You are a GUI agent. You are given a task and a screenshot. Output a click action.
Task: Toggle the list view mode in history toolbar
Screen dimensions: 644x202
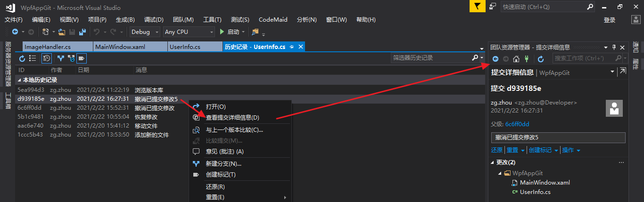pos(33,58)
